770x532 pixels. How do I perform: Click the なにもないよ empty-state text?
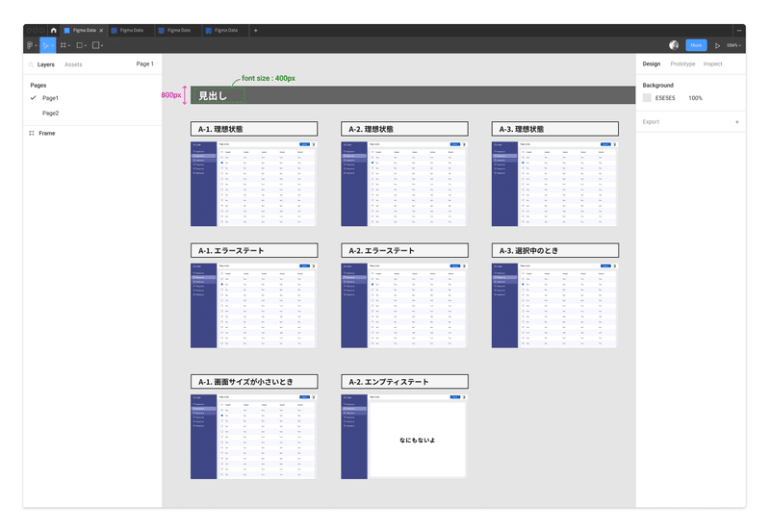pyautogui.click(x=417, y=441)
